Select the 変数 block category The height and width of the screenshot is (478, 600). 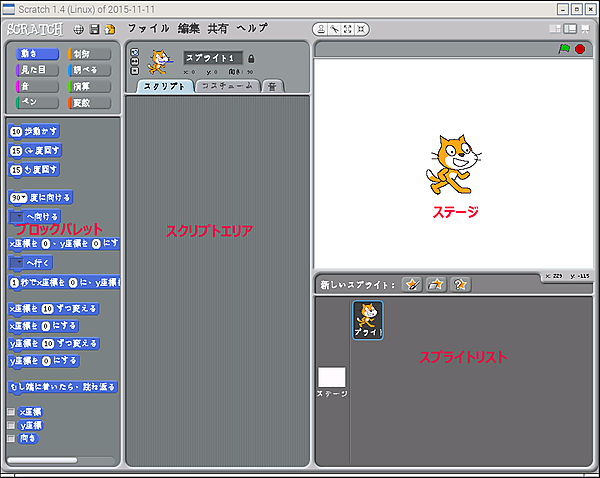tap(90, 103)
